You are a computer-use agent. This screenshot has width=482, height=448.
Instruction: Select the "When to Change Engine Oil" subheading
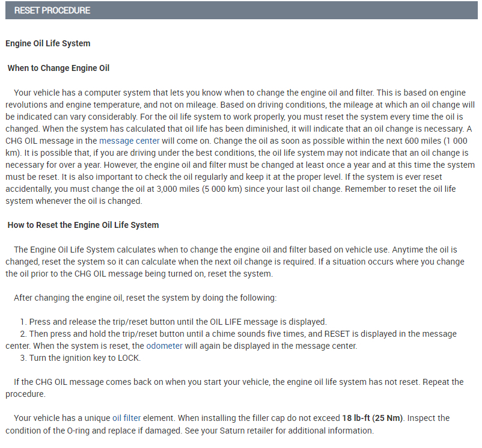pyautogui.click(x=58, y=68)
